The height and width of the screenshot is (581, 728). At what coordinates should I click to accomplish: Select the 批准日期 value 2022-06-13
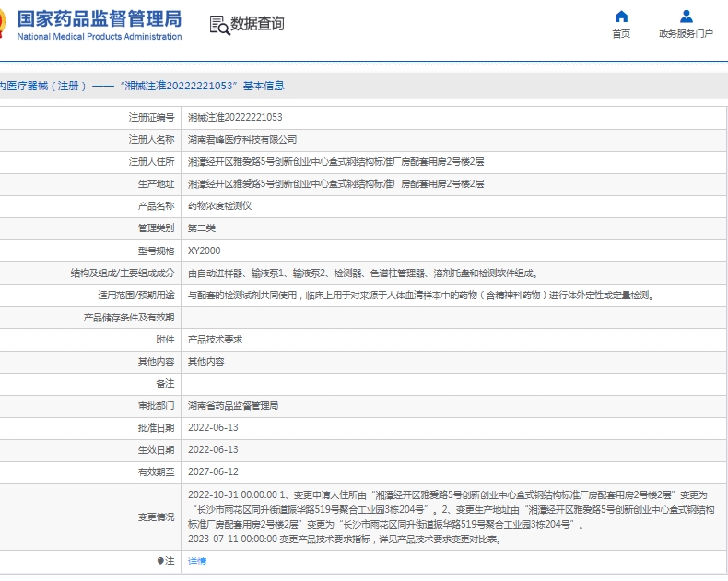(213, 428)
